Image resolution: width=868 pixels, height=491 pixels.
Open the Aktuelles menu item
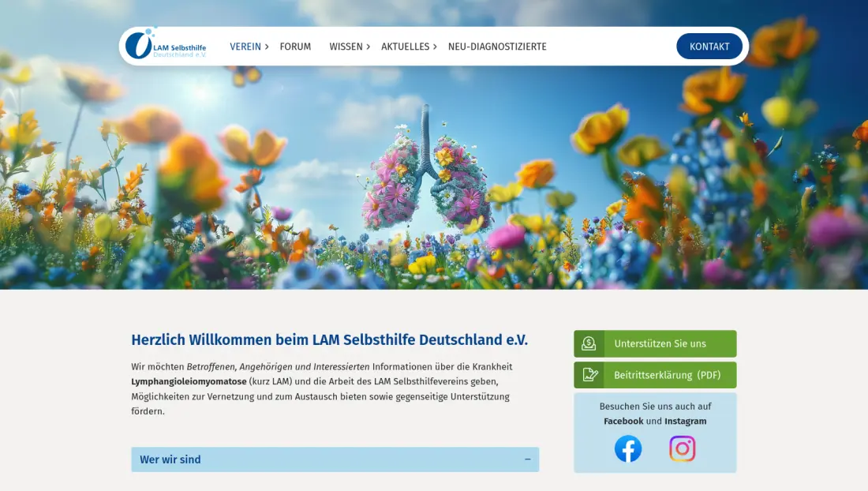click(x=406, y=47)
